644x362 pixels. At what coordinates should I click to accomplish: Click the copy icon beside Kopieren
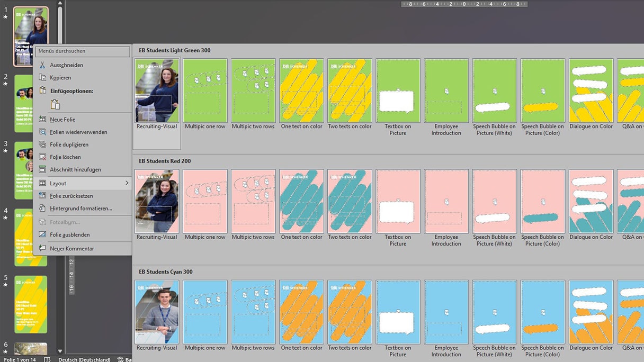42,78
